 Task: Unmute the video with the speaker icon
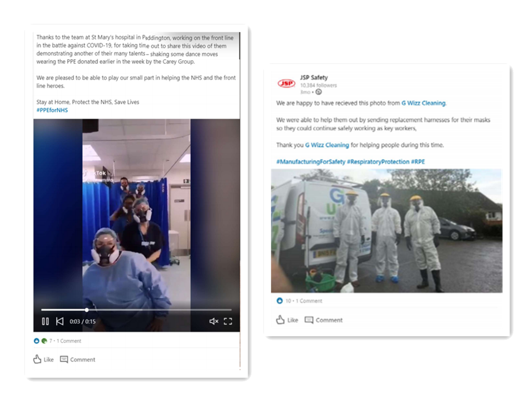214,321
